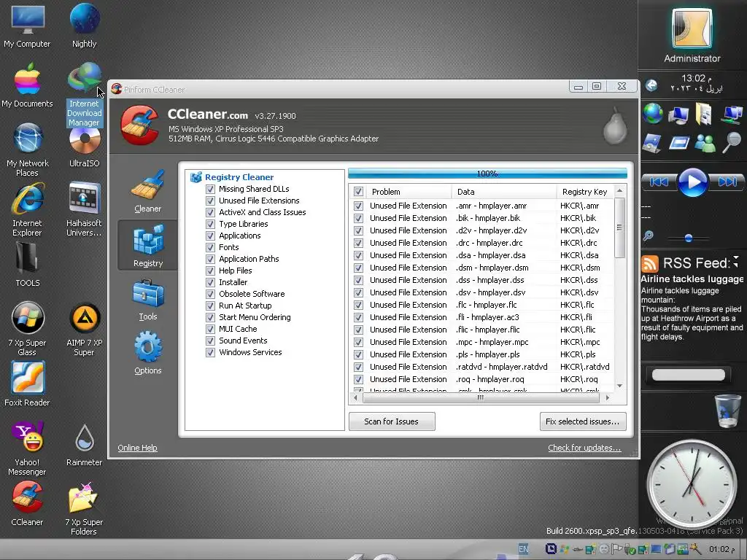Image resolution: width=747 pixels, height=560 pixels.
Task: Toggle Run At Startup checkbox
Action: [x=210, y=306]
